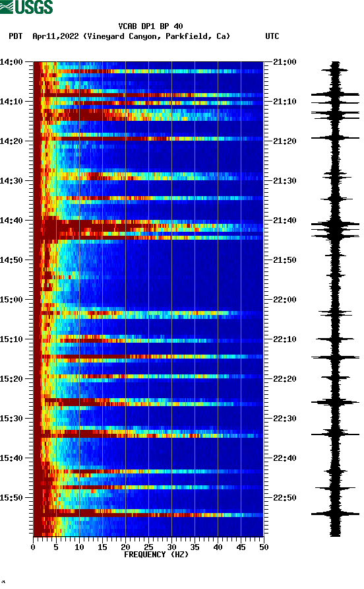Click the 15:00 PDT time label
This screenshot has width=364, height=589.
(x=11, y=300)
